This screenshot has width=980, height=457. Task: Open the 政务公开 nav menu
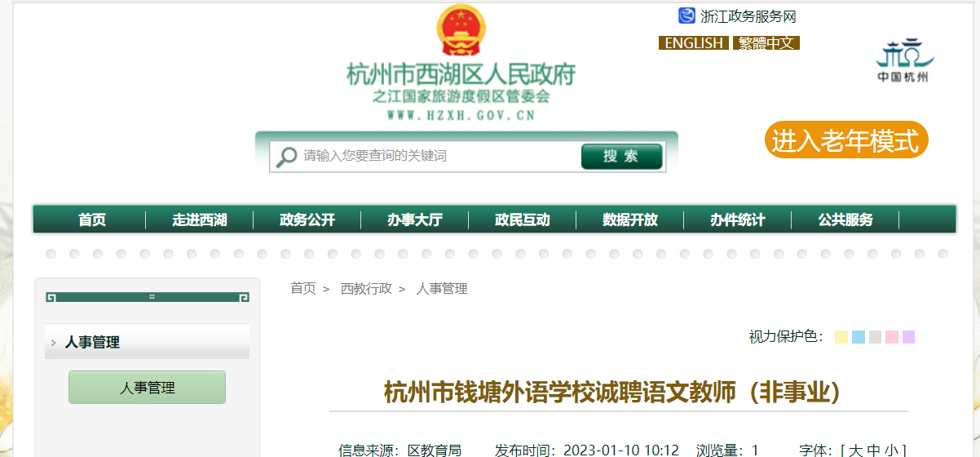point(307,220)
